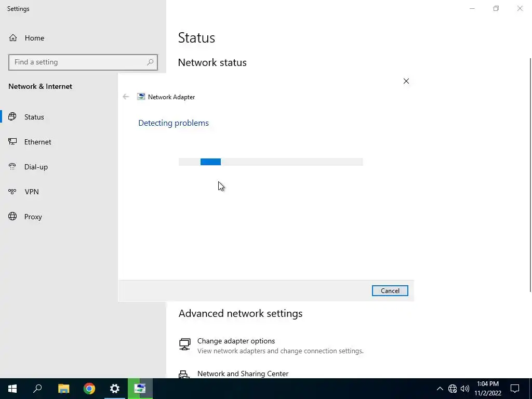Focus the Find a setting search box
Viewport: 532px width, 399px height.
[83, 62]
